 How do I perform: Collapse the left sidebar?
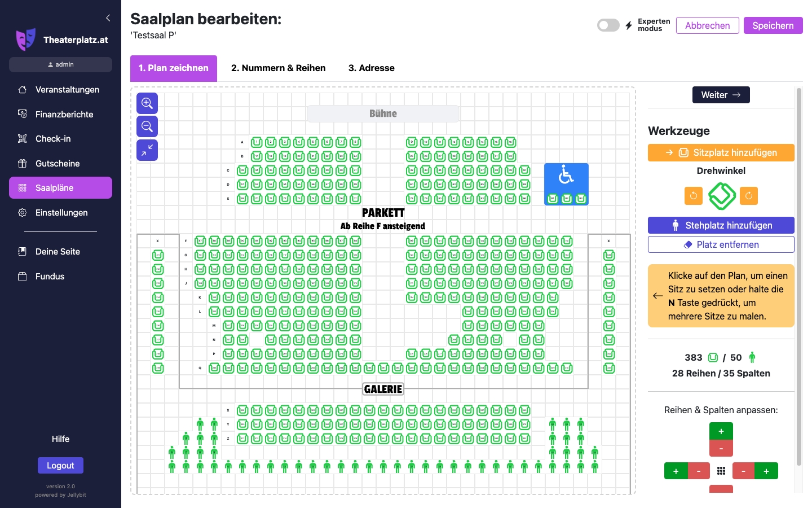click(108, 17)
